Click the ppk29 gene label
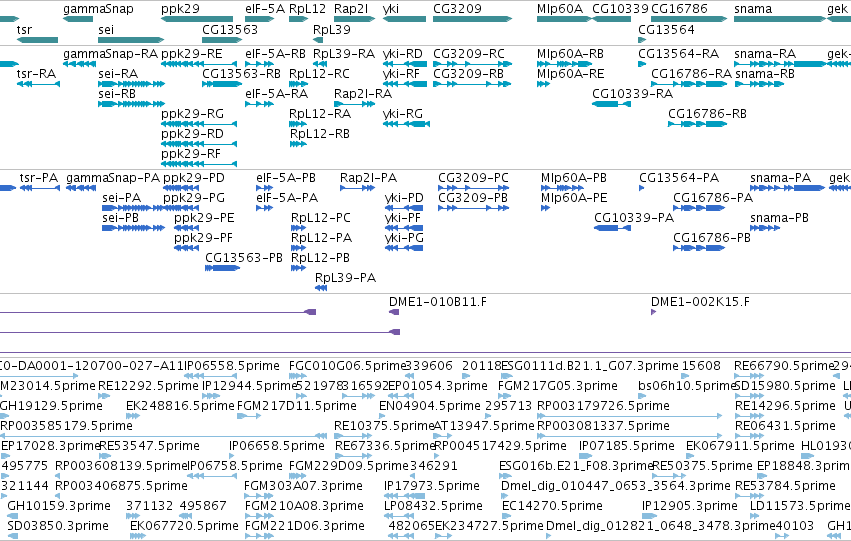Viewport: 851px width, 541px height. [x=180, y=9]
